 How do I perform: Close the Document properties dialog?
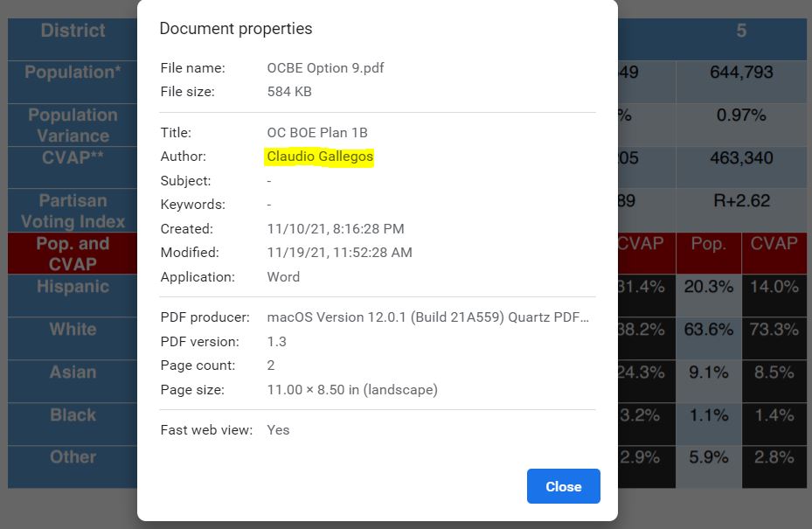[564, 486]
